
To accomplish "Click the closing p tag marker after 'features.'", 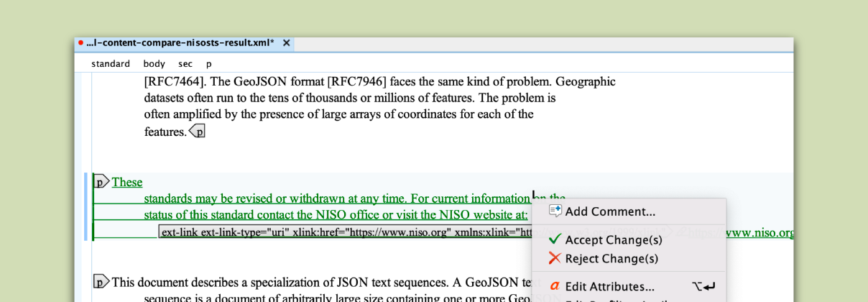I will pyautogui.click(x=197, y=132).
